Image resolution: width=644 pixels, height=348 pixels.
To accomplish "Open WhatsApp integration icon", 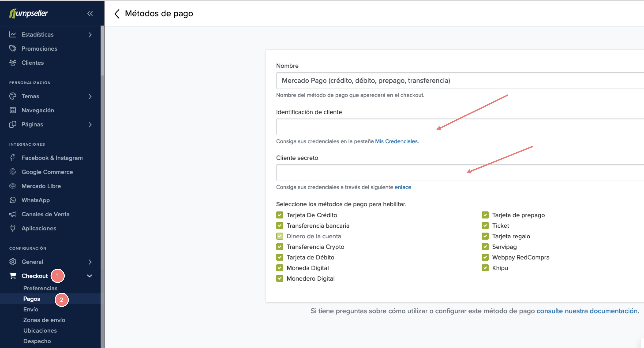I will [13, 200].
